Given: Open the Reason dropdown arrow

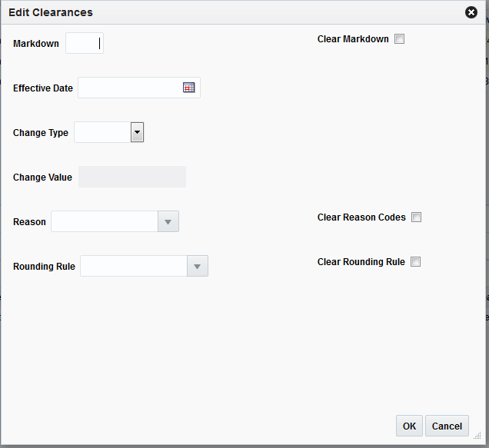Looking at the screenshot, I should (168, 222).
